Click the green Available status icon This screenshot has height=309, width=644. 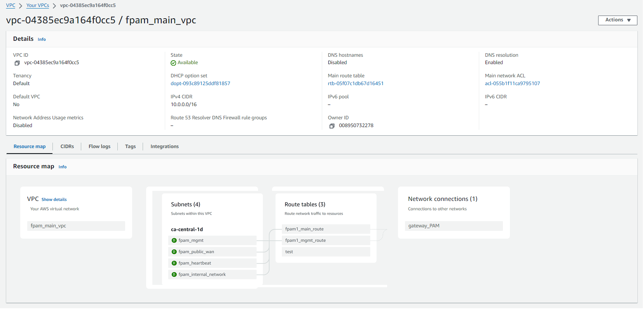point(173,63)
